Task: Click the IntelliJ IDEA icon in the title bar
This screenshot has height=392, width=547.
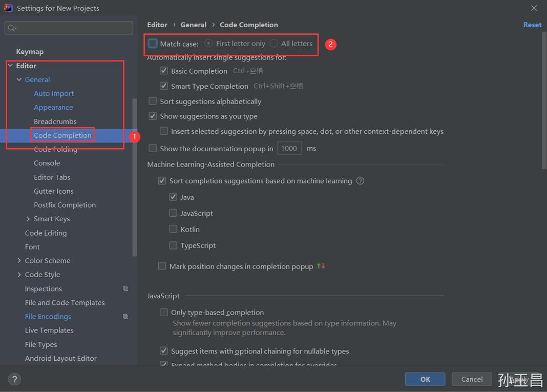Action: 8,8
